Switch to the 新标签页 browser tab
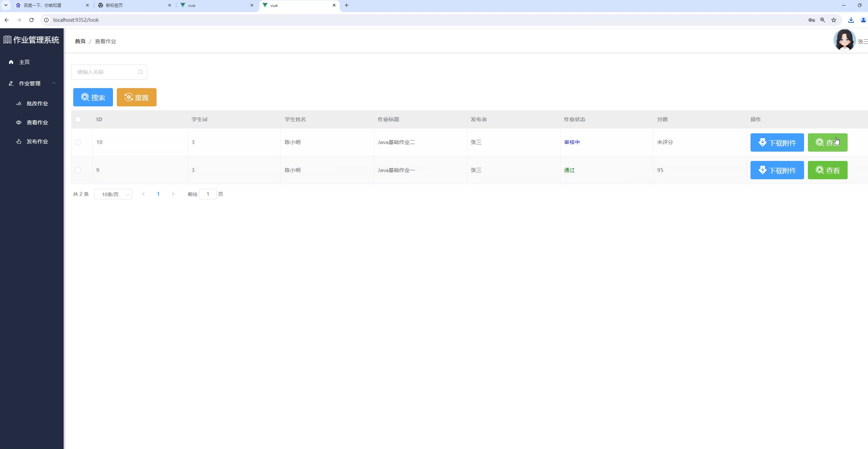The image size is (868, 449). point(131,6)
